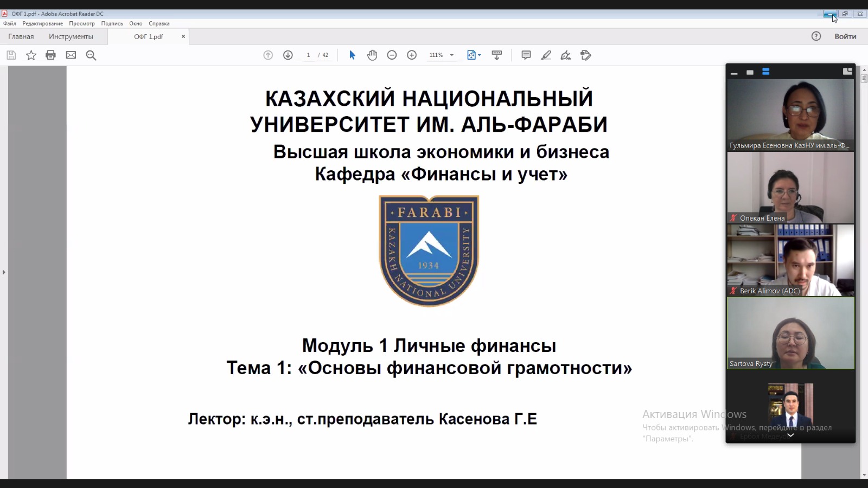
Task: Open the Файл menu
Action: 10,23
